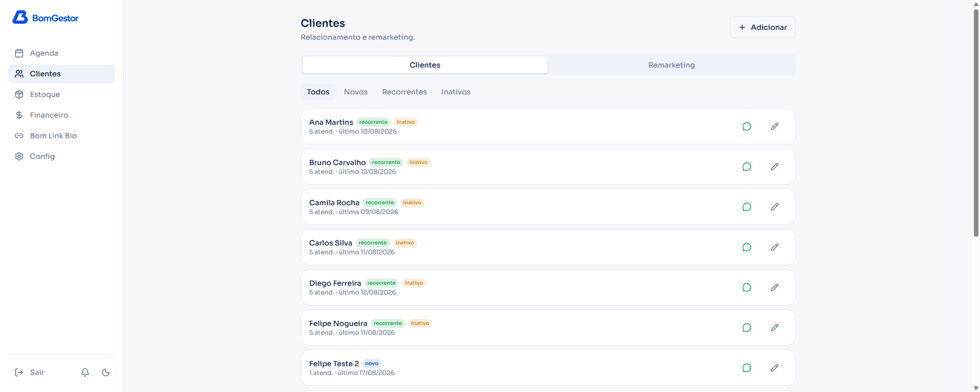This screenshot has width=980, height=392.
Task: Click Carlos Silva's inativo badge
Action: 405,243
